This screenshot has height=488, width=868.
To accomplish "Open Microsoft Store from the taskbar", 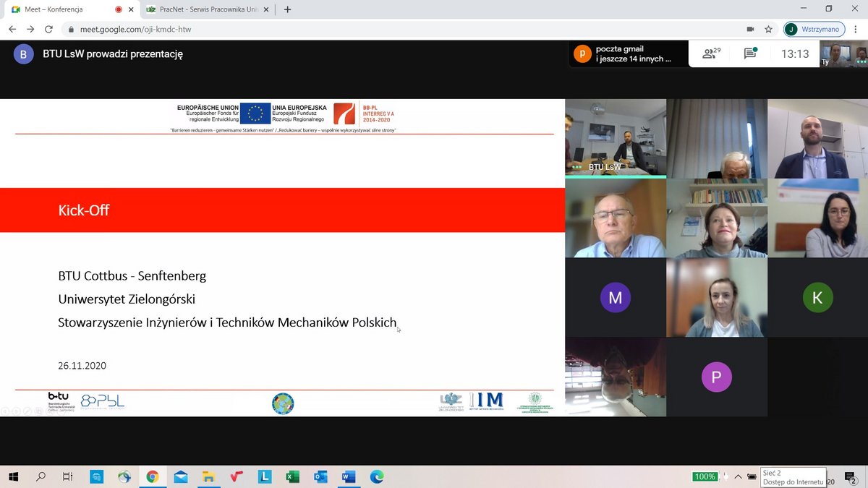I will coord(96,476).
